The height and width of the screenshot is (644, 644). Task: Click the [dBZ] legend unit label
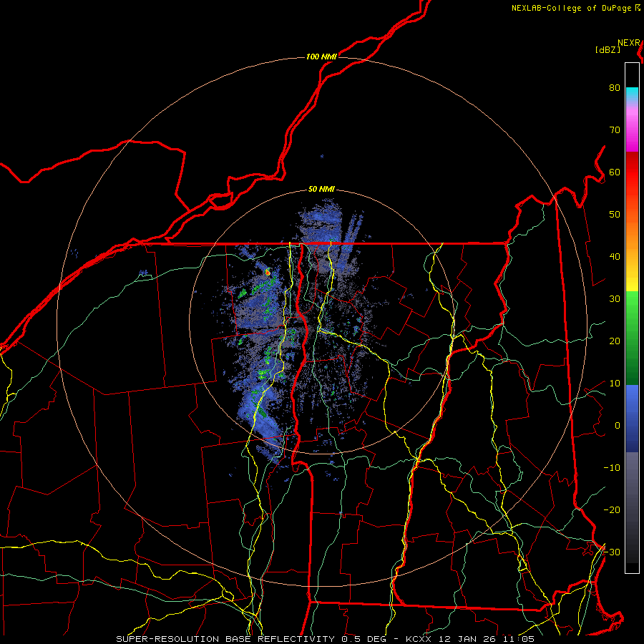(x=608, y=50)
